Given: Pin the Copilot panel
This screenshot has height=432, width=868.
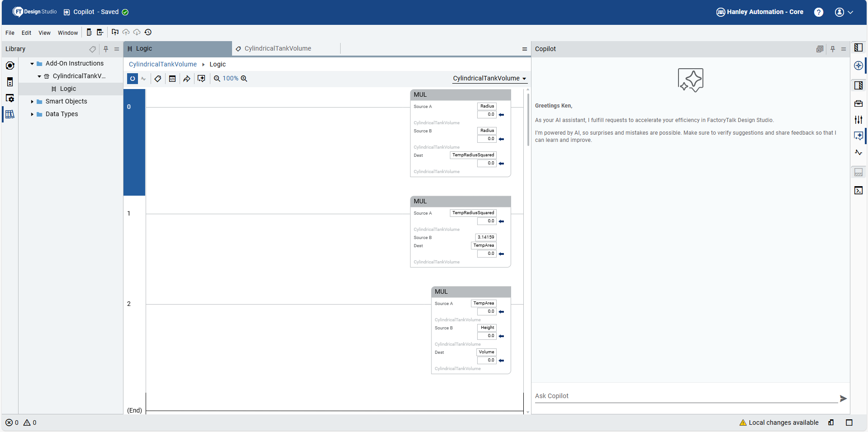Looking at the screenshot, I should (x=833, y=49).
